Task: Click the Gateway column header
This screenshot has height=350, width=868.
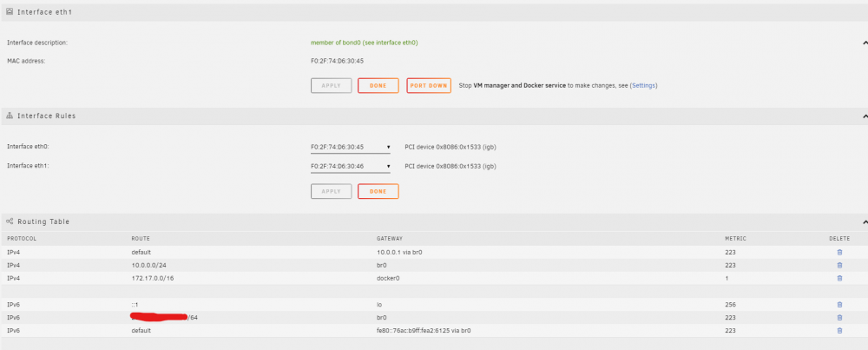Action: tap(390, 239)
